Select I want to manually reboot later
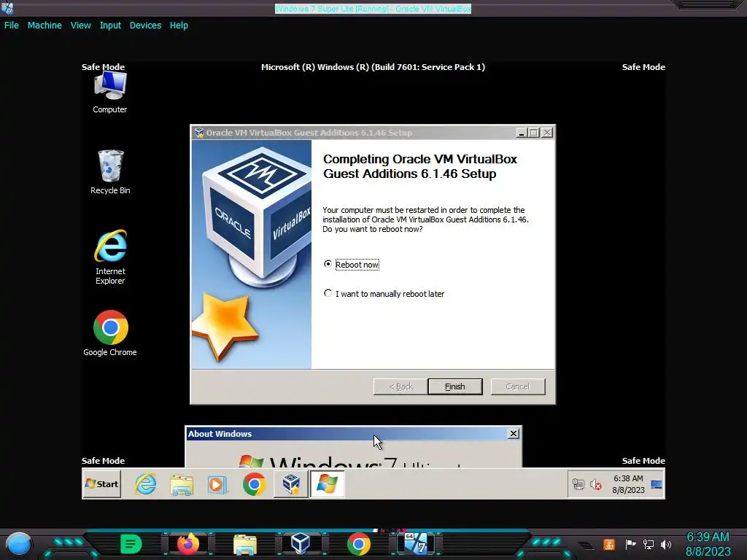747x560 pixels. (384, 294)
